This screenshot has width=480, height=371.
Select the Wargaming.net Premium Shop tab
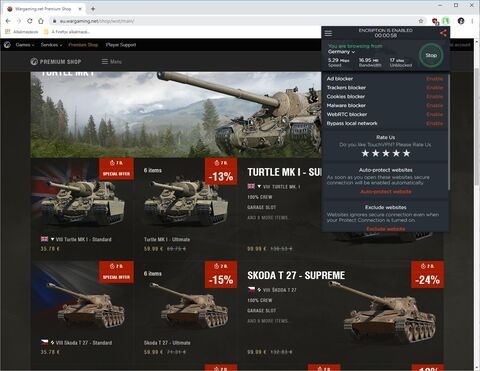43,9
